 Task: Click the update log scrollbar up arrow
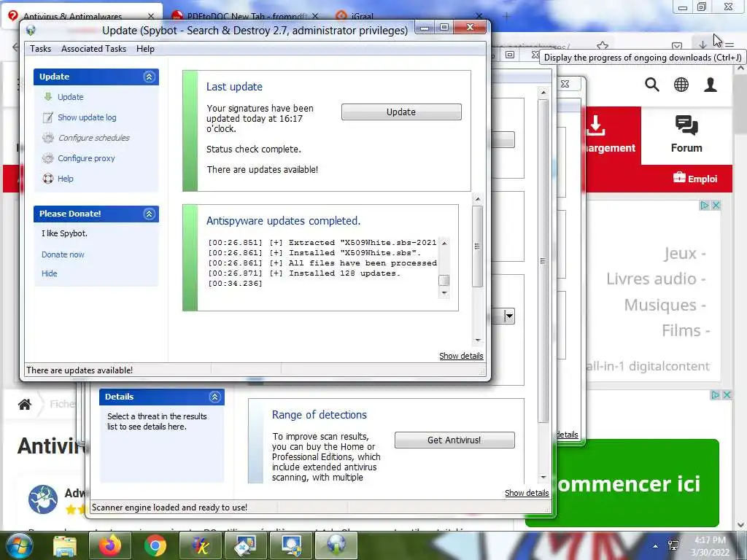click(444, 243)
